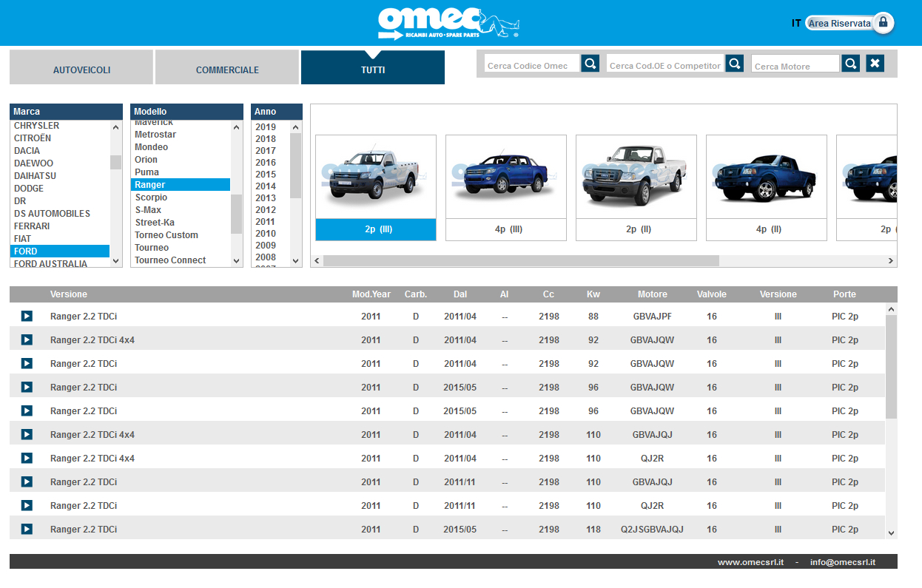Click thumbnail strip left scroll arrow
The height and width of the screenshot is (588, 922).
(x=317, y=260)
